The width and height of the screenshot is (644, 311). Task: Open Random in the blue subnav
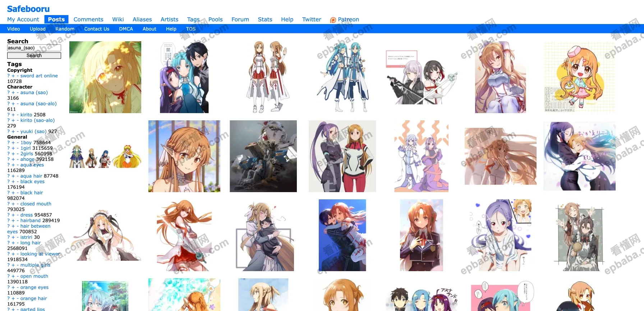(x=65, y=29)
